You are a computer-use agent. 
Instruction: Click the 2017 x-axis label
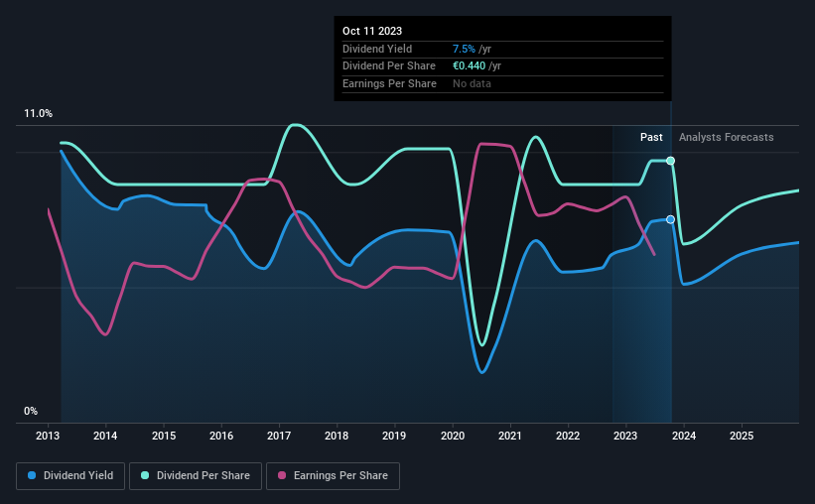pos(279,436)
